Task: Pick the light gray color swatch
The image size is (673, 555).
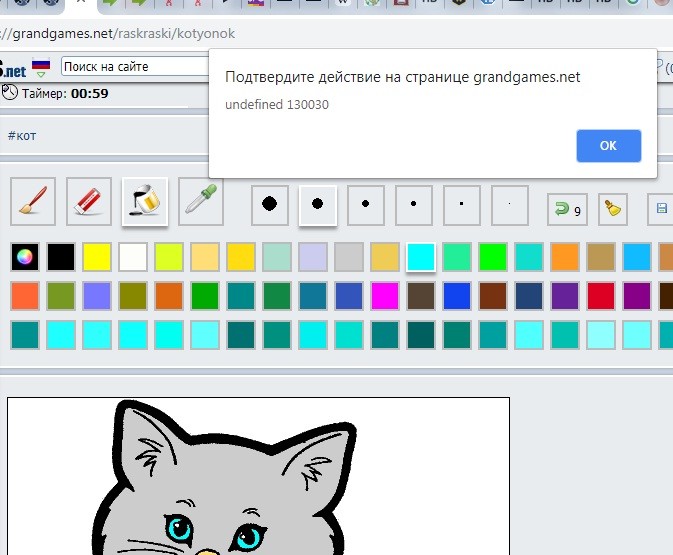Action: 349,257
